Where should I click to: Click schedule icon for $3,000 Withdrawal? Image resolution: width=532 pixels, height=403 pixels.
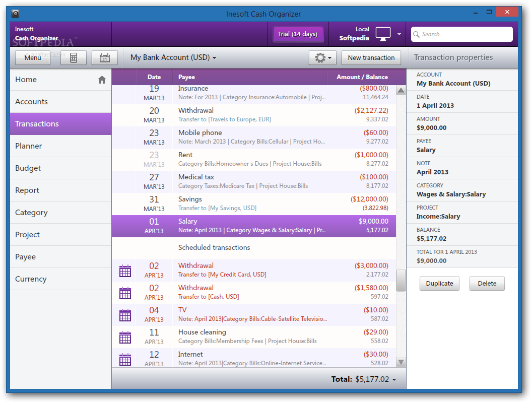(125, 271)
